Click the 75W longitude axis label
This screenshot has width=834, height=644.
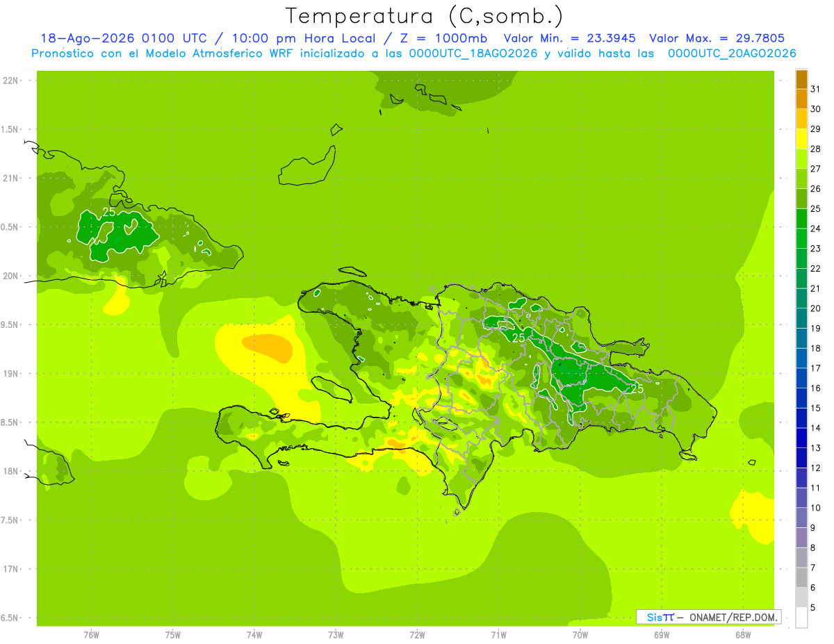pos(173,635)
